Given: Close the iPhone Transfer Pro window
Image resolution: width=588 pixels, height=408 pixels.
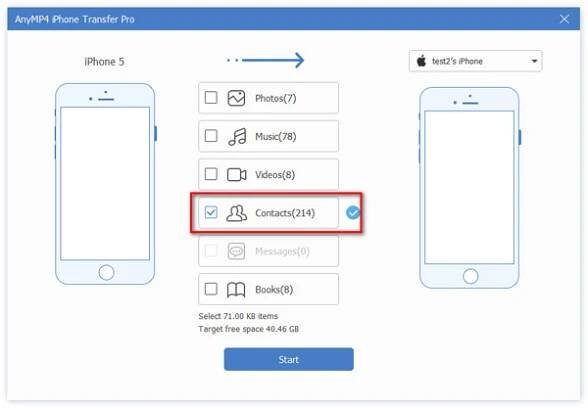Looking at the screenshot, I should (x=564, y=19).
